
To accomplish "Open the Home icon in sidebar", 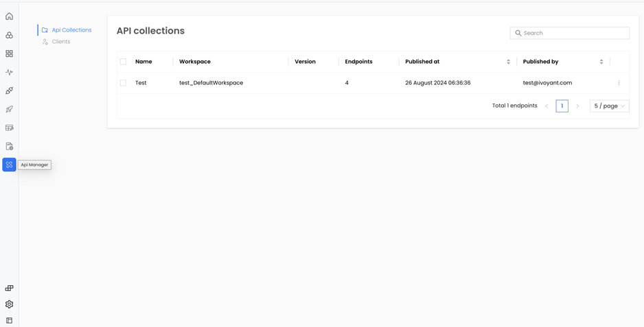I will tap(9, 16).
